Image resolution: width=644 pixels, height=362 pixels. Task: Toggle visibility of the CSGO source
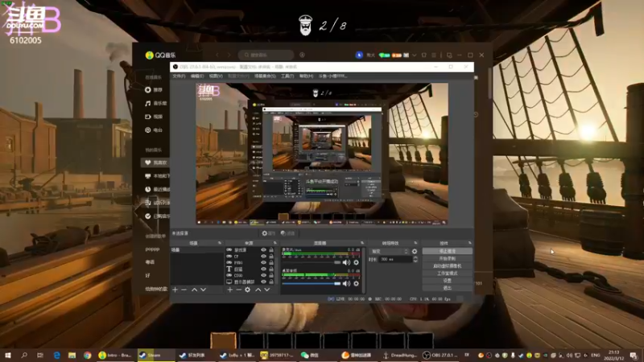264,275
